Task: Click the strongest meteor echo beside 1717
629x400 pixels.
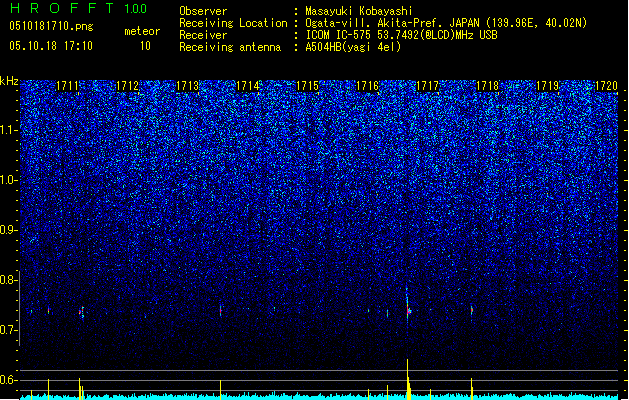Action: 408,310
